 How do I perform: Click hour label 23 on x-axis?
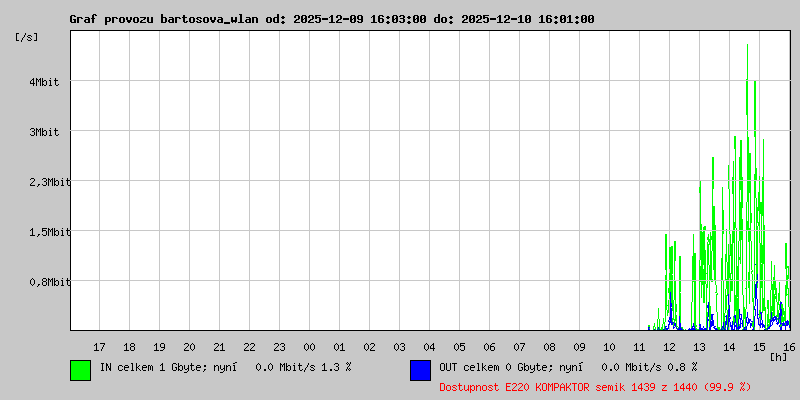pyautogui.click(x=280, y=347)
